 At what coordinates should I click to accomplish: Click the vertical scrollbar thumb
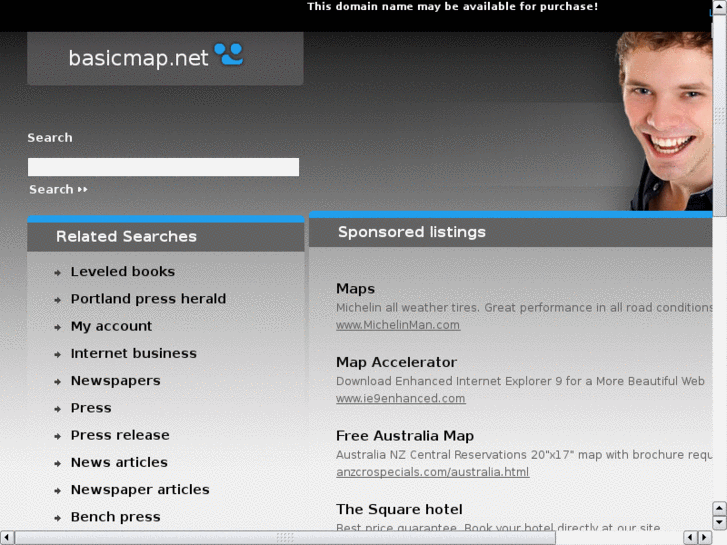tap(720, 115)
